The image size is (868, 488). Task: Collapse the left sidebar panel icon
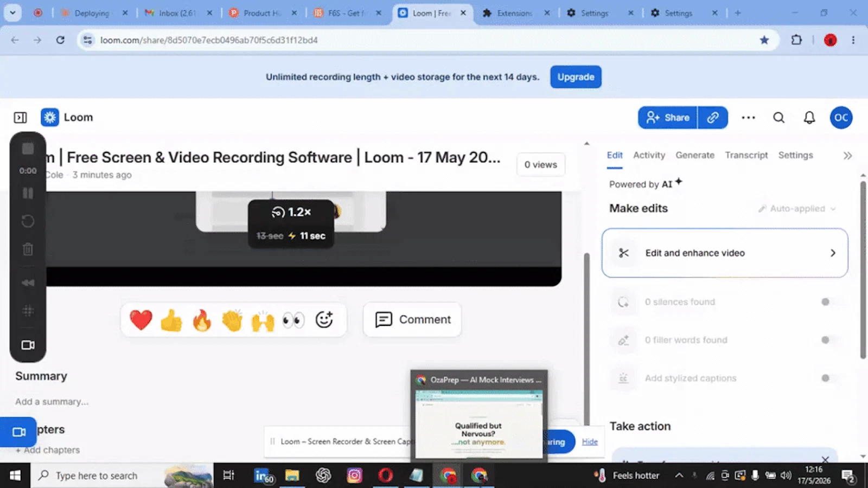coord(20,118)
